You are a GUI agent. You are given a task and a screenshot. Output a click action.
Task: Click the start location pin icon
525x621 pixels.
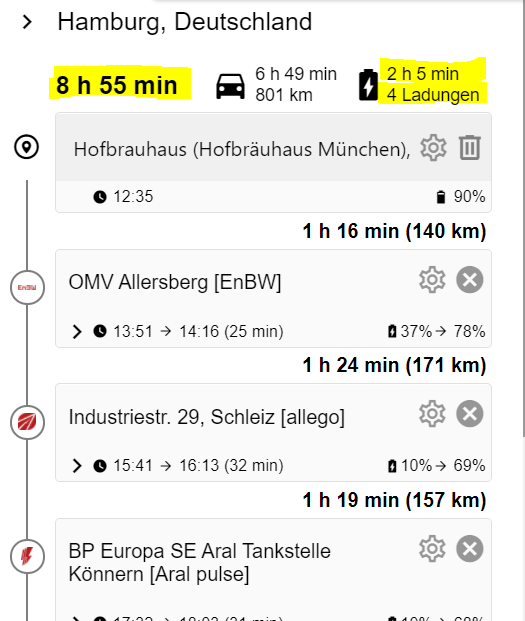[27, 147]
